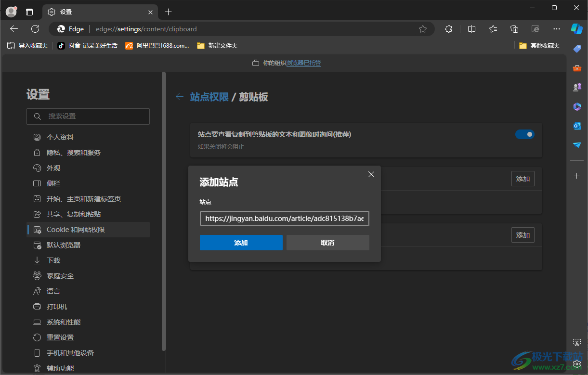Open the sidebar Shopping tag icon
The width and height of the screenshot is (588, 375).
(x=577, y=49)
